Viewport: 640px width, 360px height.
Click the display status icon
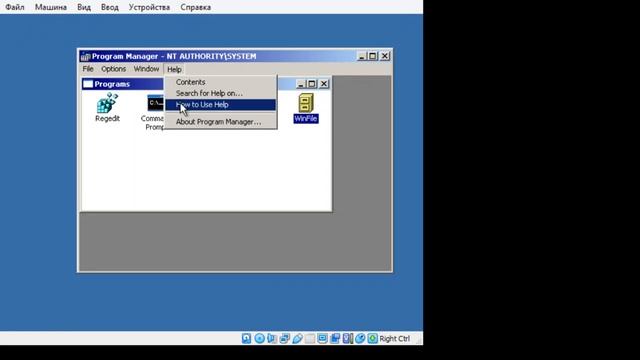pos(322,338)
